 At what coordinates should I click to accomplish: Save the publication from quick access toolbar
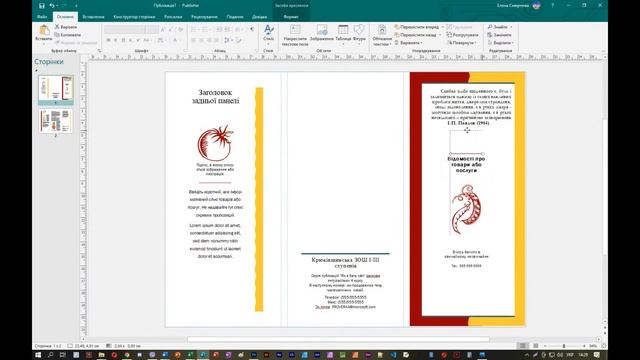(x=42, y=6)
